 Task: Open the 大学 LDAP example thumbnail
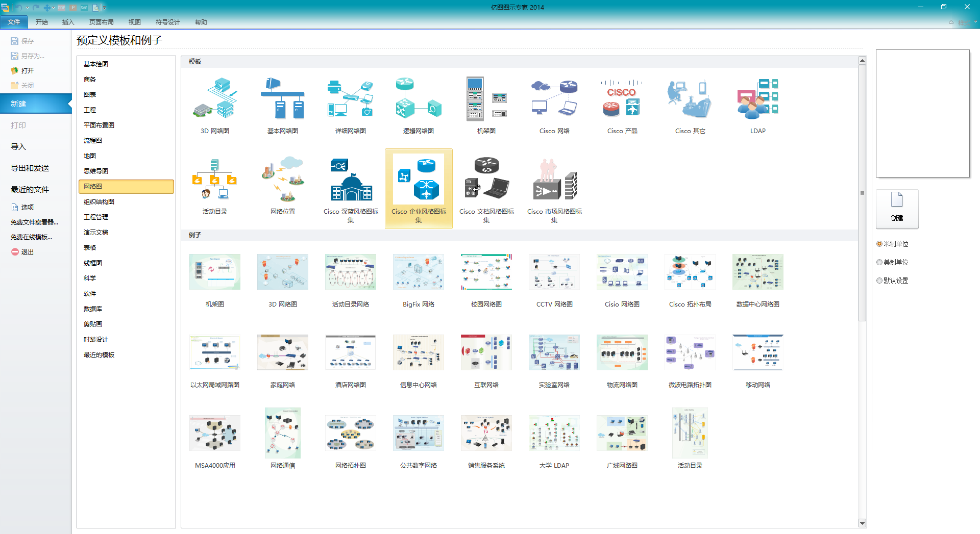point(554,433)
